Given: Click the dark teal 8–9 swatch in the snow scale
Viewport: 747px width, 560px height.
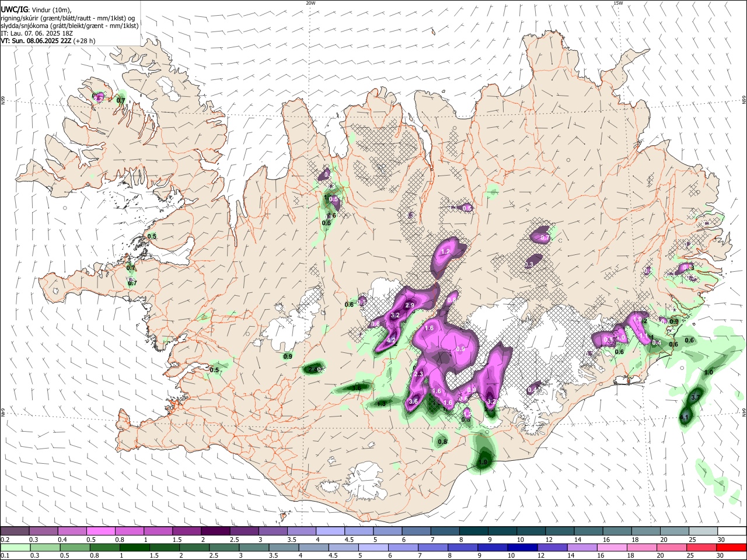Looking at the screenshot, I should pos(473,531).
